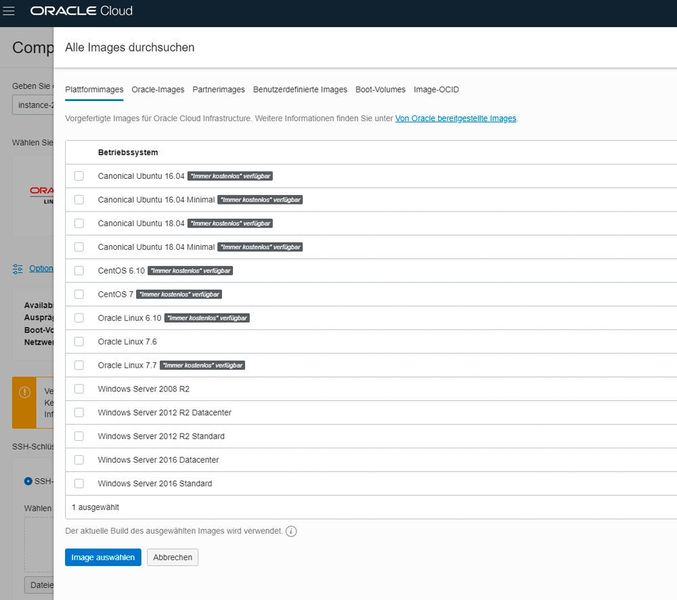
Task: Click the always-free badge next to Oracle Linux 7.7
Action: click(202, 365)
